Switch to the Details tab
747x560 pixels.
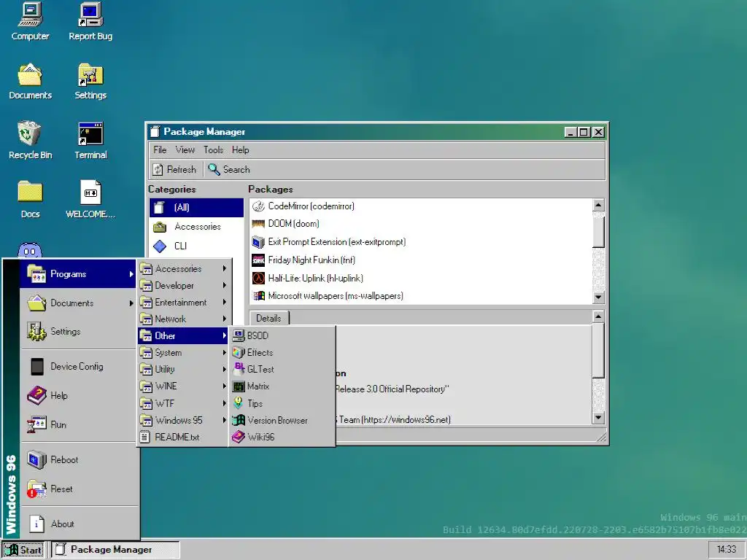pos(268,318)
